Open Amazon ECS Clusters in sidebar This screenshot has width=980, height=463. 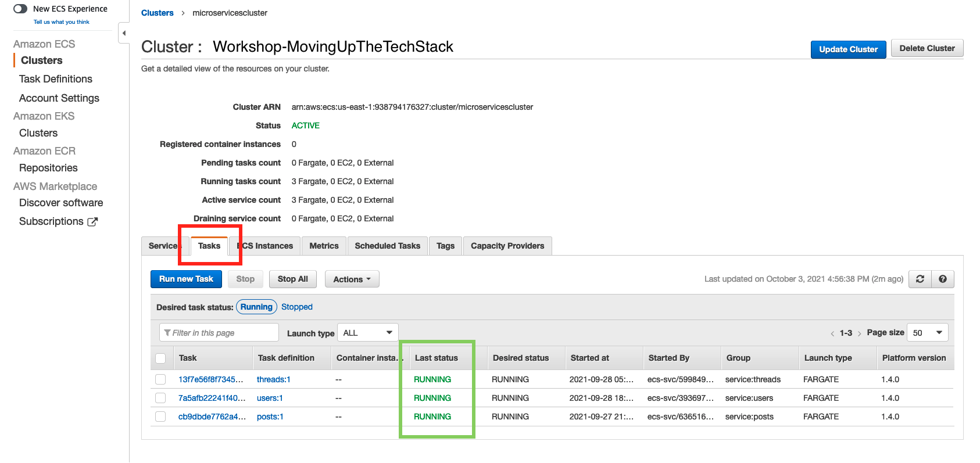[42, 60]
